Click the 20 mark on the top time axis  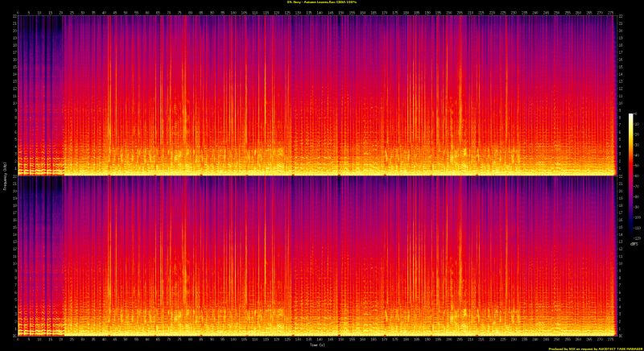[x=61, y=12]
